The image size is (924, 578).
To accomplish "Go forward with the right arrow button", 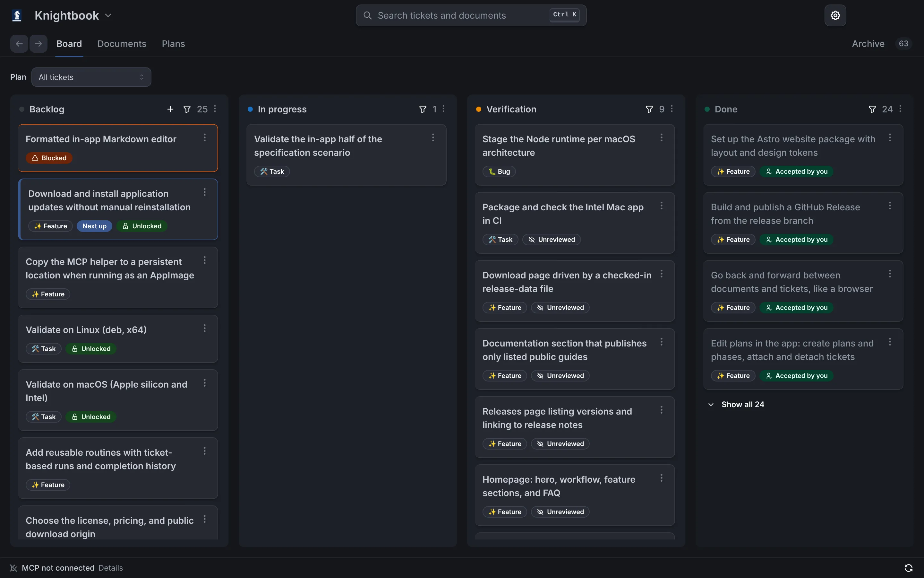I will point(38,44).
